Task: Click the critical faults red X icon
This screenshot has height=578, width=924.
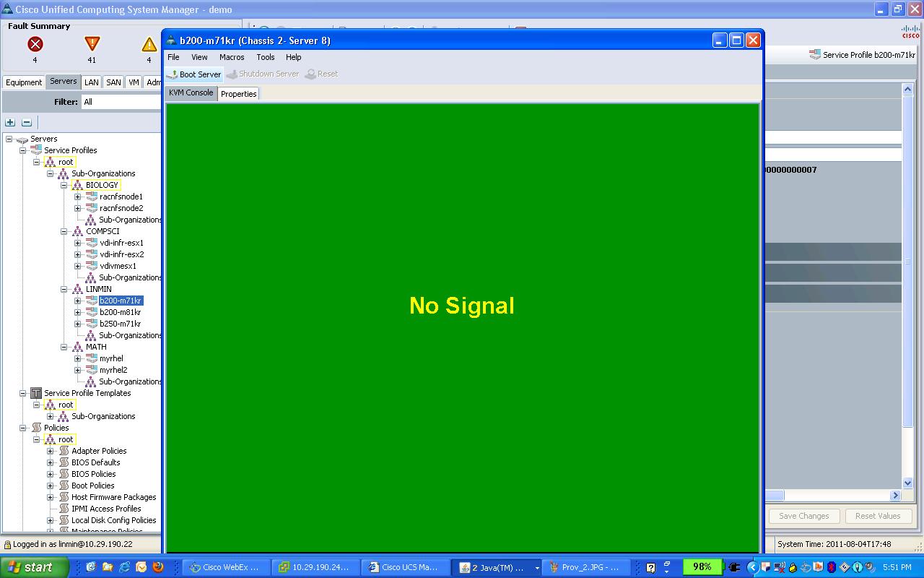Action: pyautogui.click(x=35, y=44)
